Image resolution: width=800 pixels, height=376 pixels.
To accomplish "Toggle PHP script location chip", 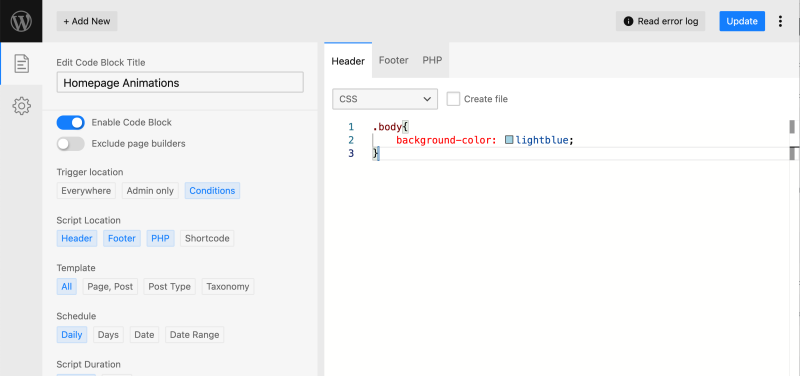I will click(x=161, y=238).
